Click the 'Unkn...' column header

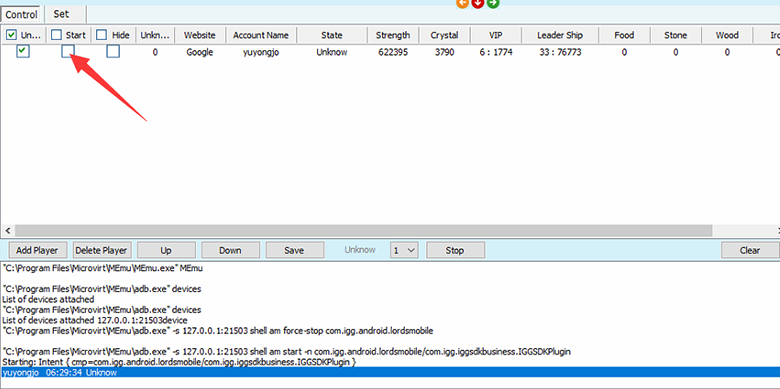tap(155, 35)
